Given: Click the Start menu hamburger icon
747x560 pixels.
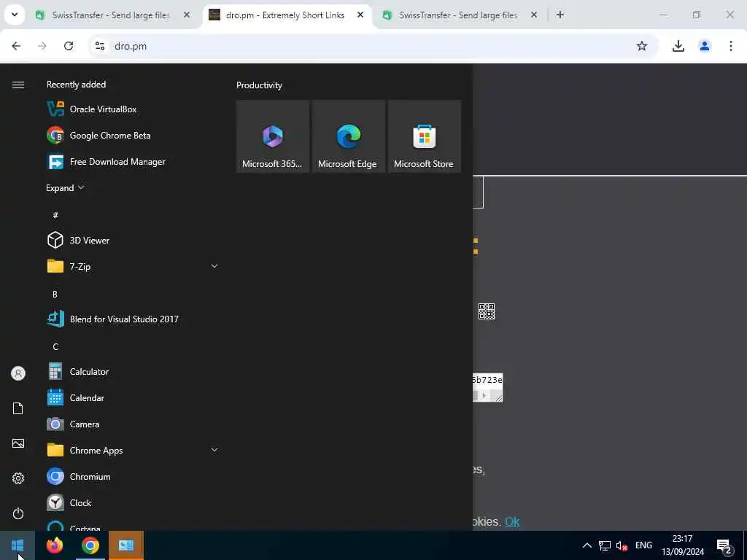Looking at the screenshot, I should (18, 85).
